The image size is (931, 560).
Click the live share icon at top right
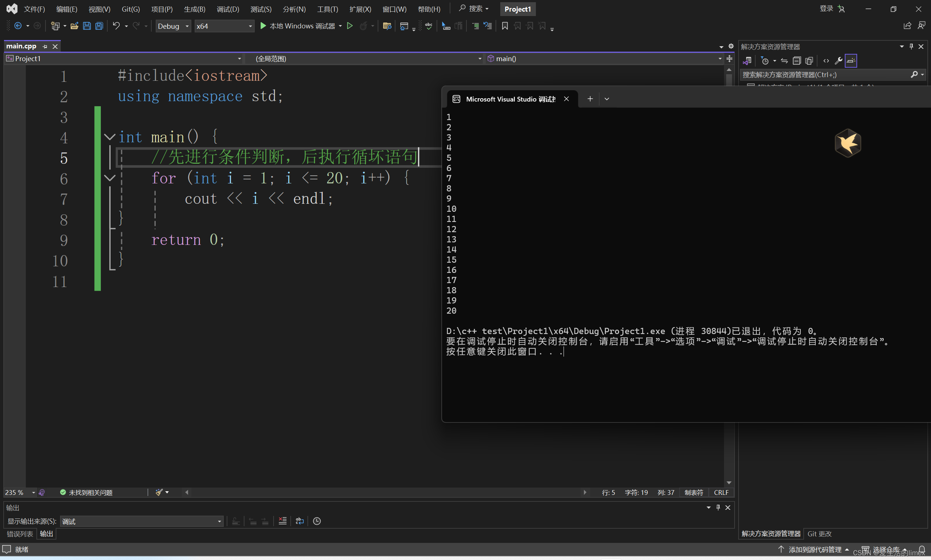tap(907, 26)
